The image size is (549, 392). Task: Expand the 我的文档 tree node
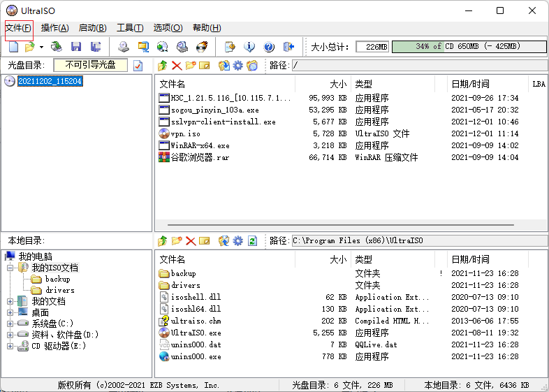pos(10,301)
